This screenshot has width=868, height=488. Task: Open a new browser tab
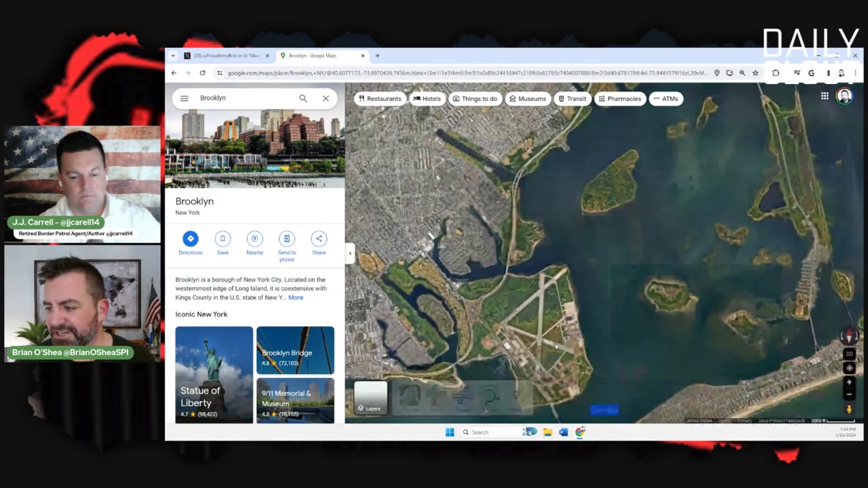(x=378, y=56)
